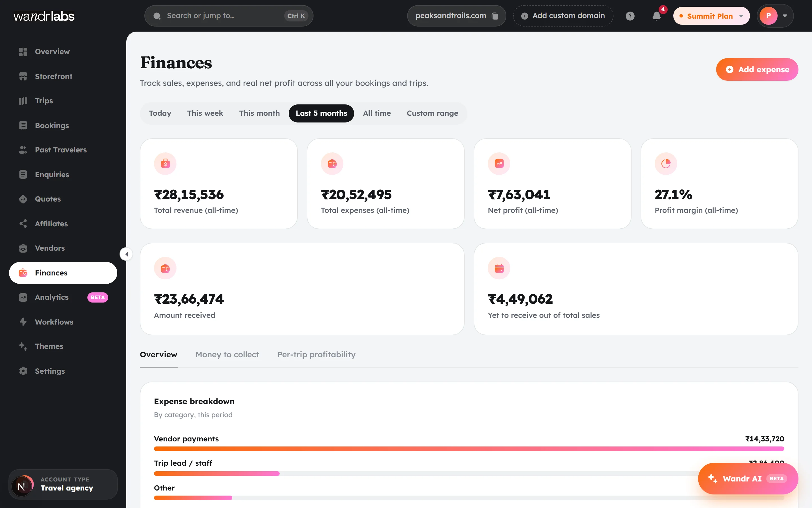Viewport: 812px width, 508px height.
Task: Select the Today time filter
Action: [x=160, y=113]
